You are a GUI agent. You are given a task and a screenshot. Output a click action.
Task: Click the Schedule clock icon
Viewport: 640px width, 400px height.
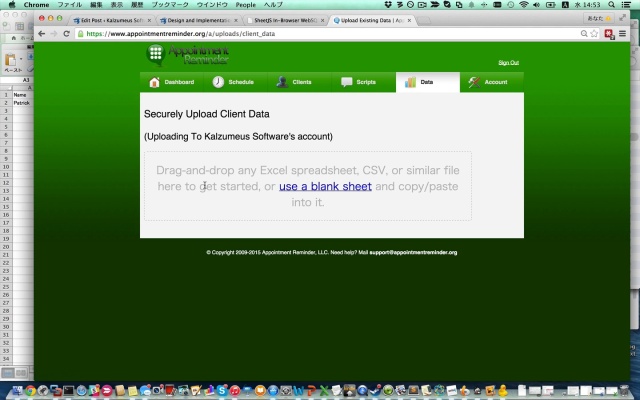(x=218, y=82)
